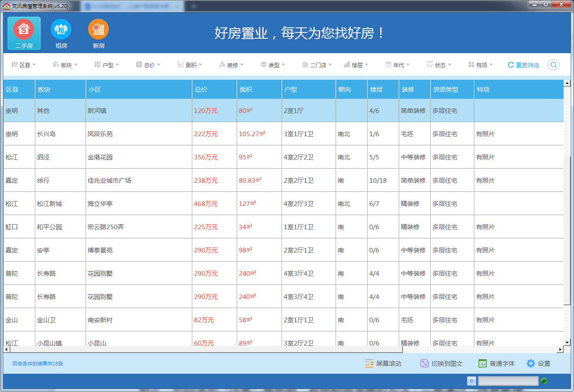Select the 海立华亭 listing cell

tap(139, 203)
